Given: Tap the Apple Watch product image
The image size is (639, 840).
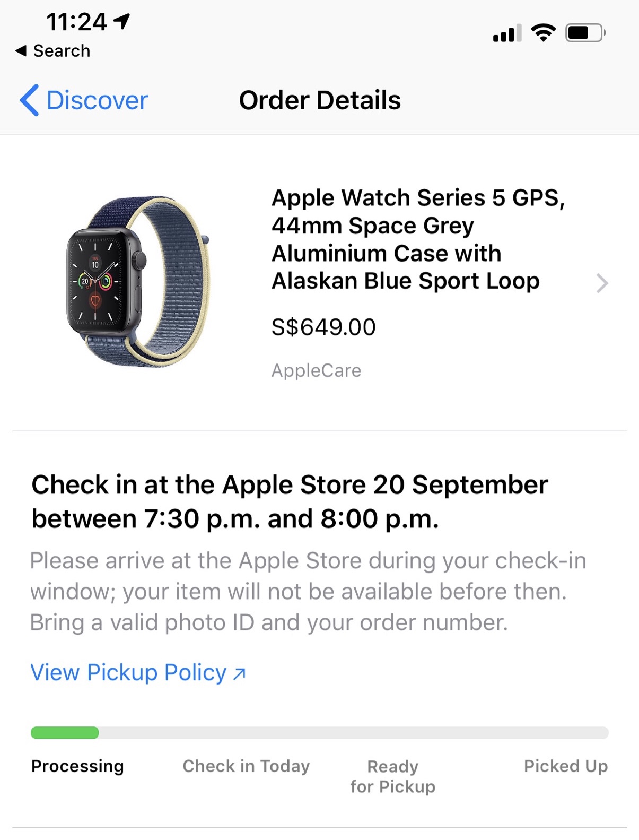Looking at the screenshot, I should (139, 281).
